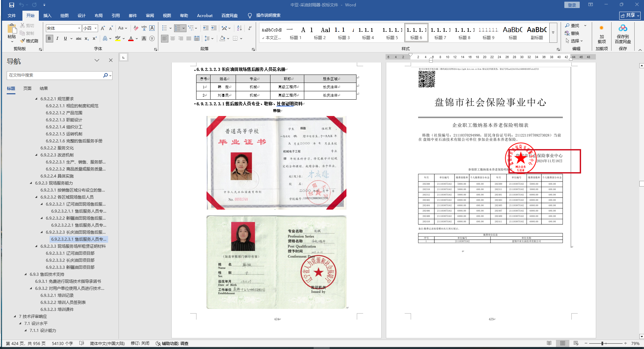Toggle print layout view button
644x349 pixels.
point(563,343)
